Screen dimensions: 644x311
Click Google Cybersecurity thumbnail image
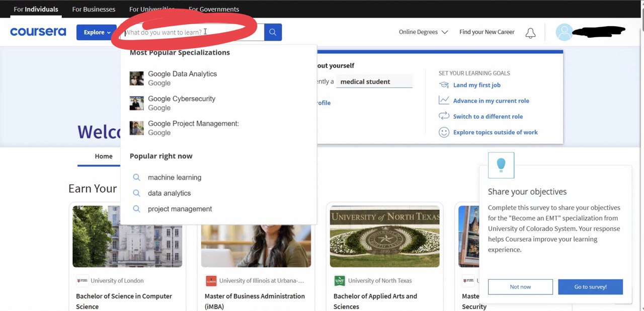pos(137,103)
